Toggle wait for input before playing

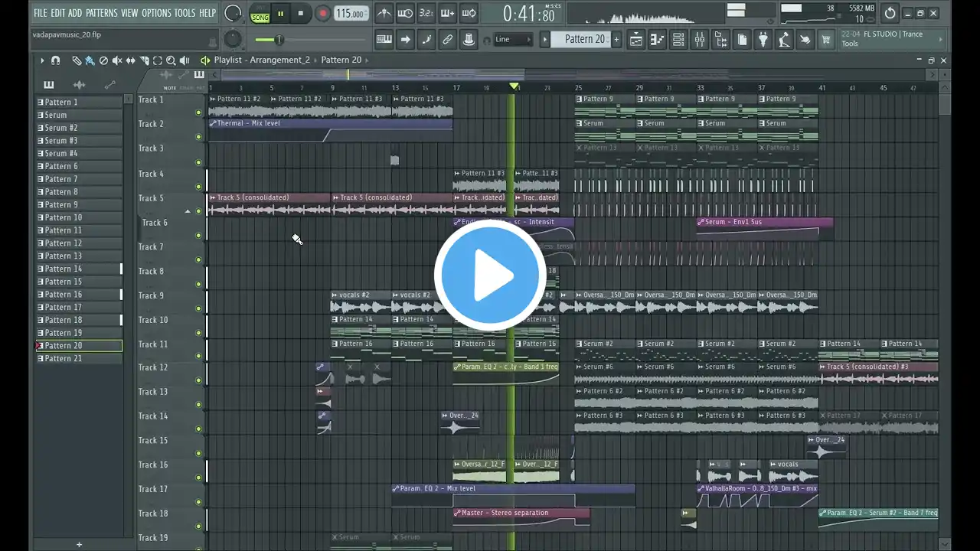pos(406,13)
